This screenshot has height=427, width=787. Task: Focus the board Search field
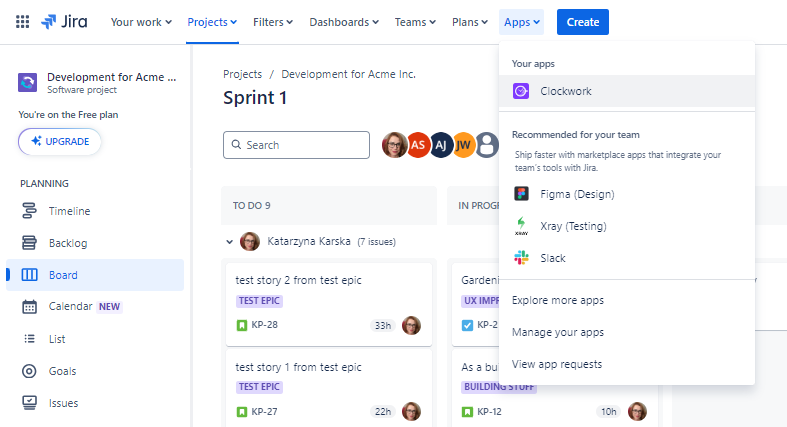pos(296,145)
